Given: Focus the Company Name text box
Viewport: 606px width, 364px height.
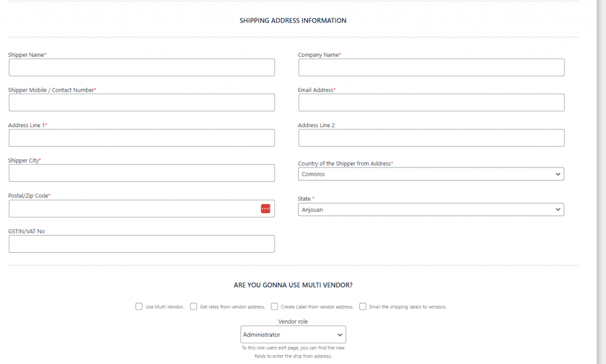Looking at the screenshot, I should [x=431, y=67].
